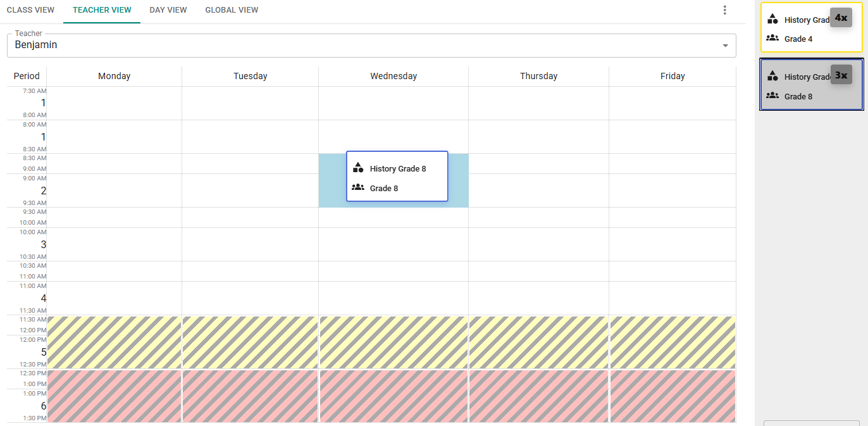Select the Teacher View tab

tap(102, 10)
